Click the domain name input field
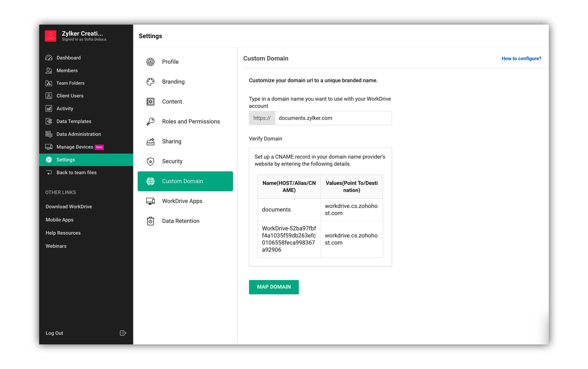 (x=333, y=118)
